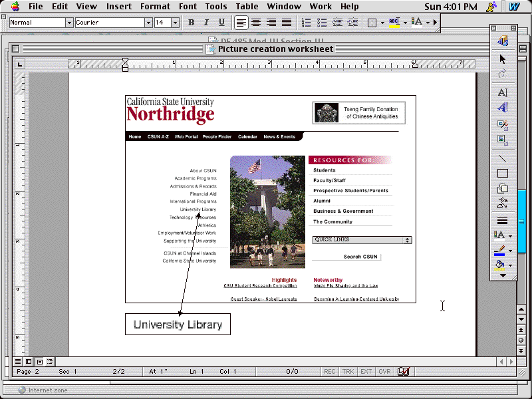Expand the fill color dropdown arrow
The image size is (532, 399).
coord(510,265)
